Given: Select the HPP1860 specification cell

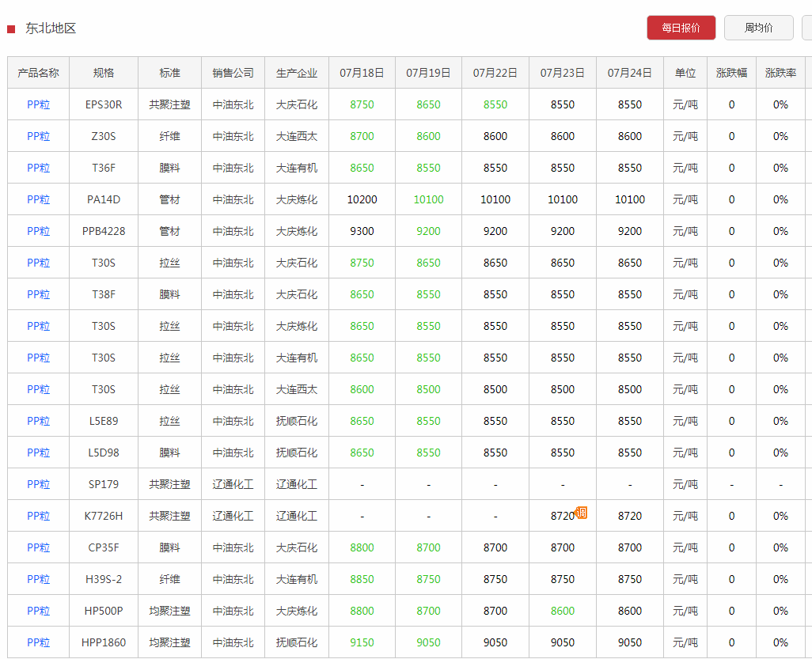Looking at the screenshot, I should pyautogui.click(x=104, y=642).
